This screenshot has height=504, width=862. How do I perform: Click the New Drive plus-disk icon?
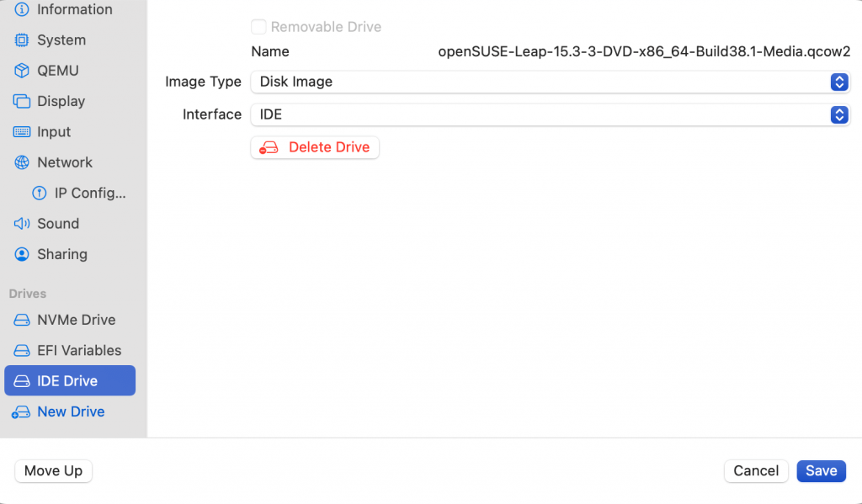coord(21,411)
